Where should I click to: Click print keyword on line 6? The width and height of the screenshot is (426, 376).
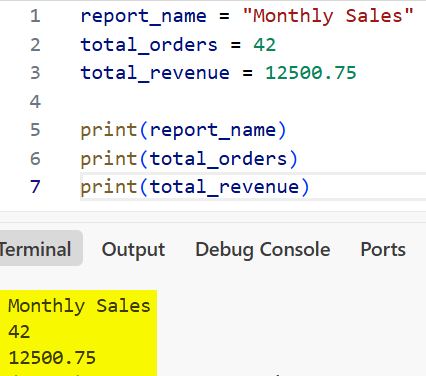coord(109,159)
